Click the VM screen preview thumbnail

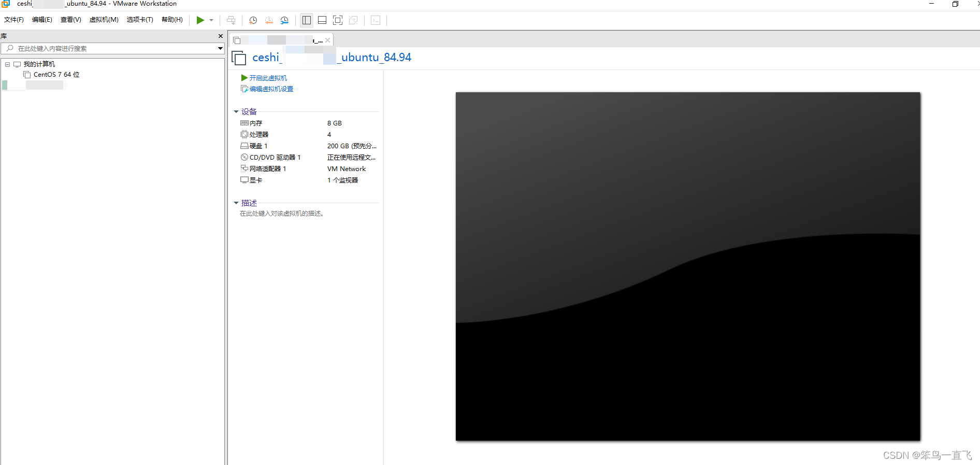click(x=688, y=266)
